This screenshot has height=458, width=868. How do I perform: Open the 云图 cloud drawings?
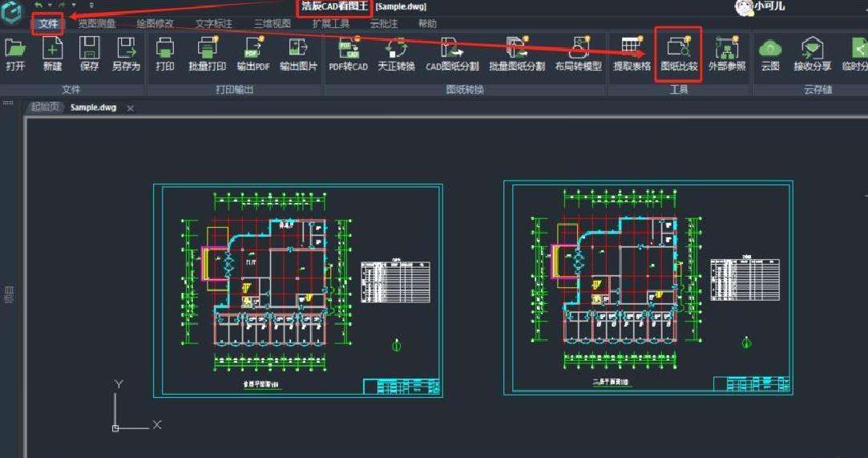[770, 55]
